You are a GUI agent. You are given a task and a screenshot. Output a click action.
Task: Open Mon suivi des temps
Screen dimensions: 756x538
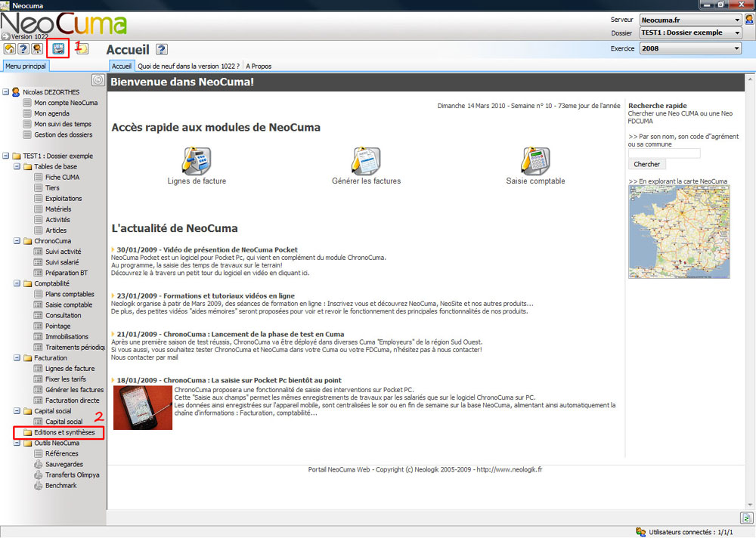coord(63,124)
